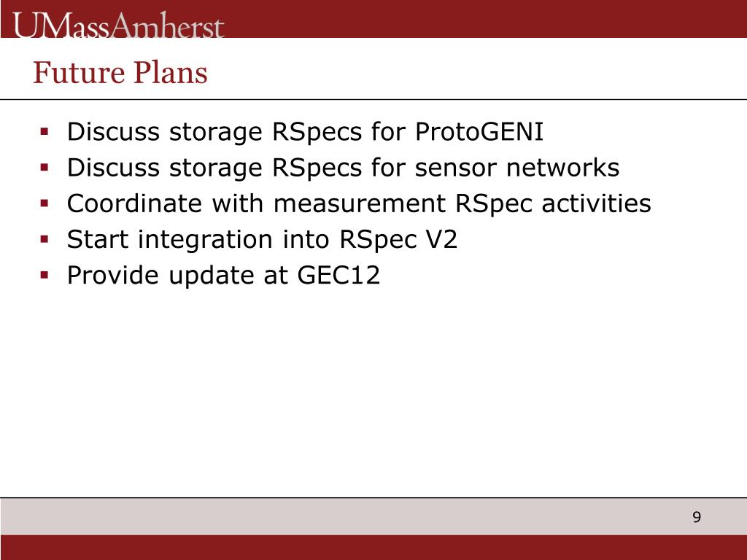
Task: Click the word Plans in title
Action: click(x=170, y=72)
